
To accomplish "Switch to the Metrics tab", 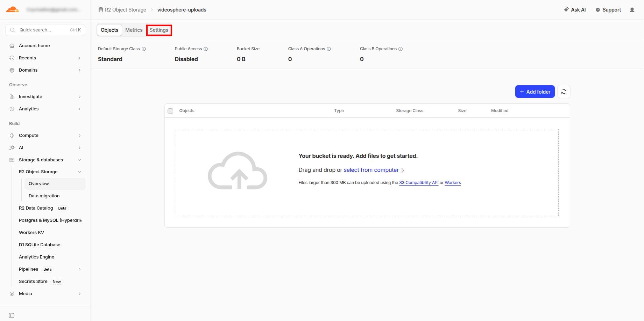I will 134,30.
